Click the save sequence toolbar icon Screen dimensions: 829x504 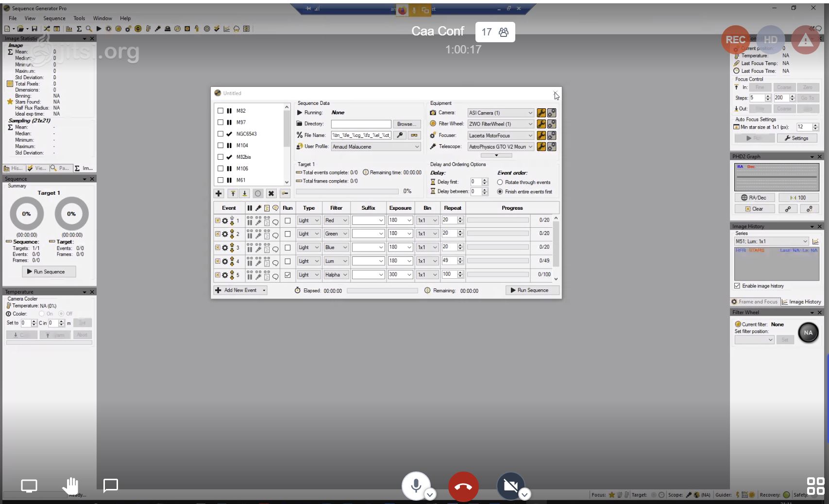point(34,29)
